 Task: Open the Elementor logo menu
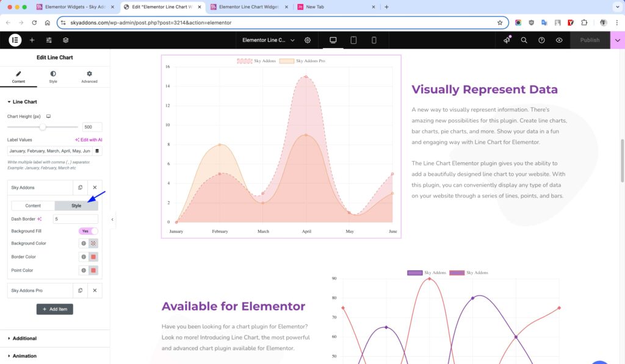tap(15, 40)
